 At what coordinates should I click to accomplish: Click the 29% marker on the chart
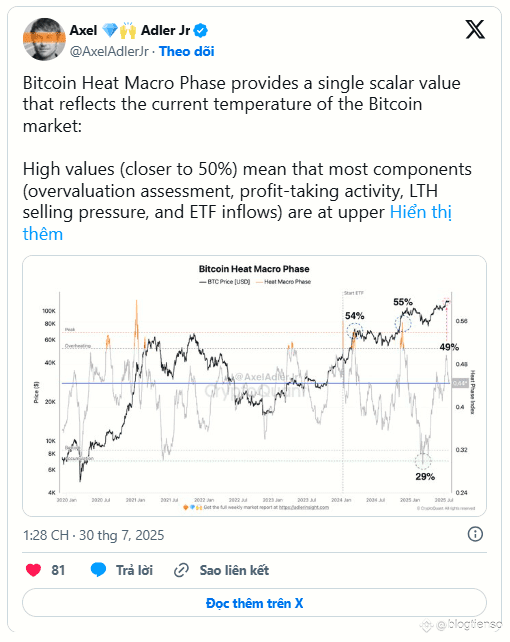pyautogui.click(x=425, y=477)
